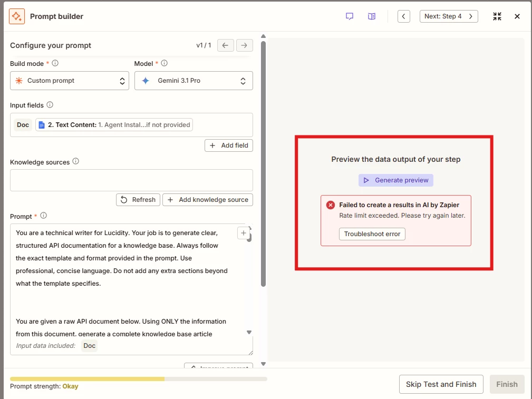
Task: Click the left panel scrollbar down arrow
Action: point(263,364)
